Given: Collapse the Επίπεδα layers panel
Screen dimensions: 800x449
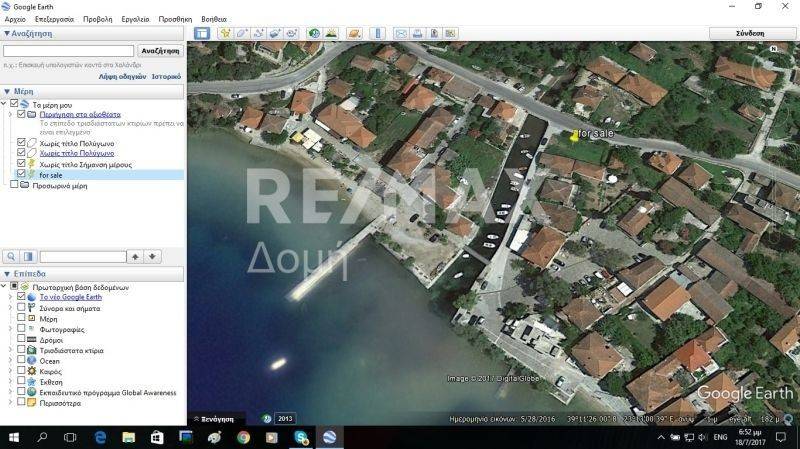Looking at the screenshot, I should pyautogui.click(x=6, y=273).
